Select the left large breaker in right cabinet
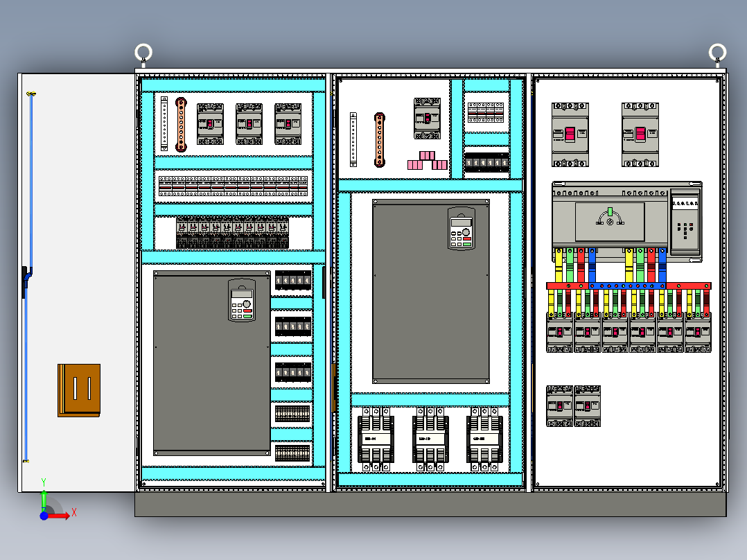 pos(570,135)
